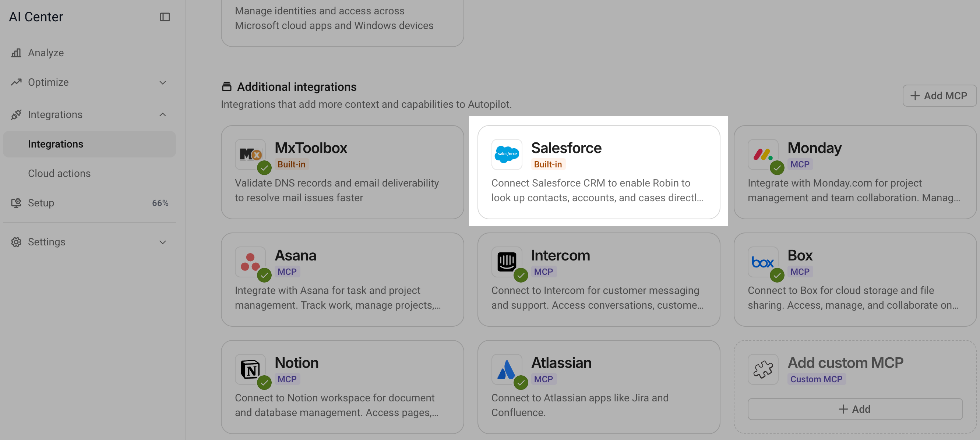Viewport: 980px width, 440px height.
Task: Click the Intercom connected checkmark badge
Action: point(521,275)
